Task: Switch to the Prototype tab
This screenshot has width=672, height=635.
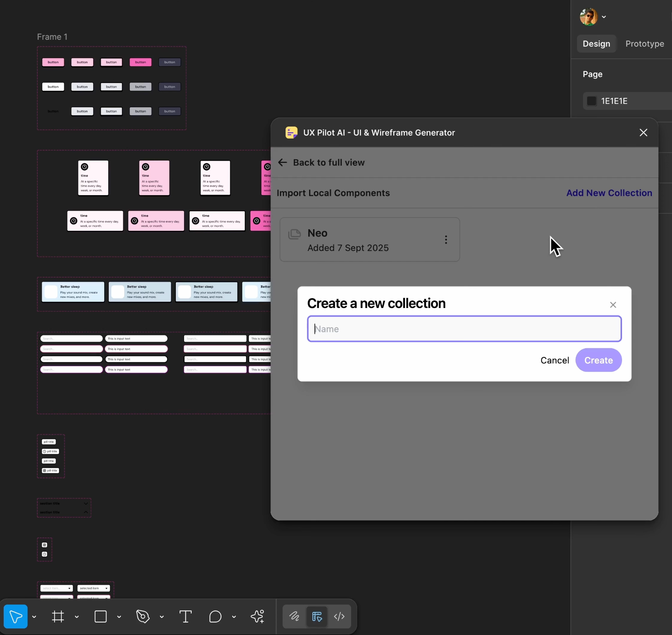Action: point(644,44)
